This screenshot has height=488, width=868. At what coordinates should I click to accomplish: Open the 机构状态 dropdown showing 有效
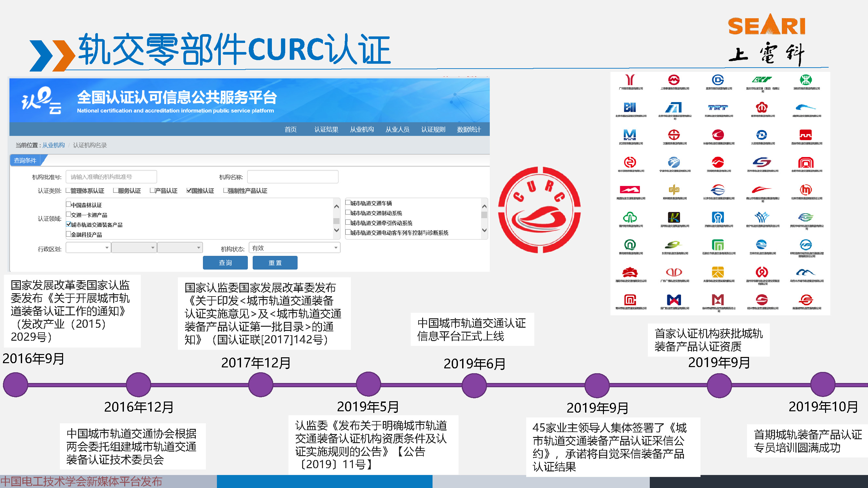295,247
